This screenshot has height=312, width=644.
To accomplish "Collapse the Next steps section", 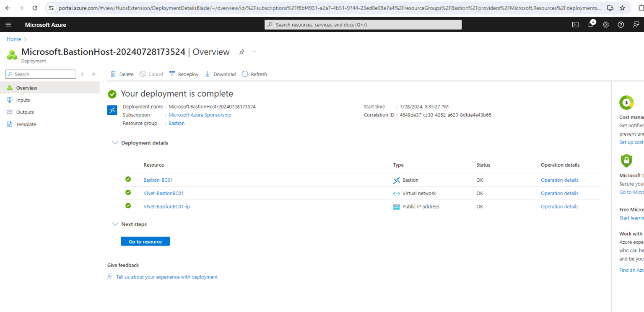I will point(115,224).
